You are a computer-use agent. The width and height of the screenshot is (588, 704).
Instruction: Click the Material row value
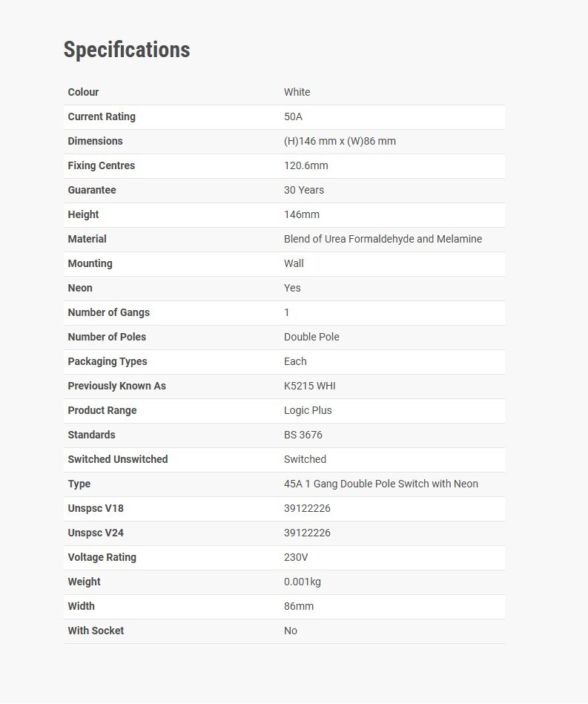point(383,239)
